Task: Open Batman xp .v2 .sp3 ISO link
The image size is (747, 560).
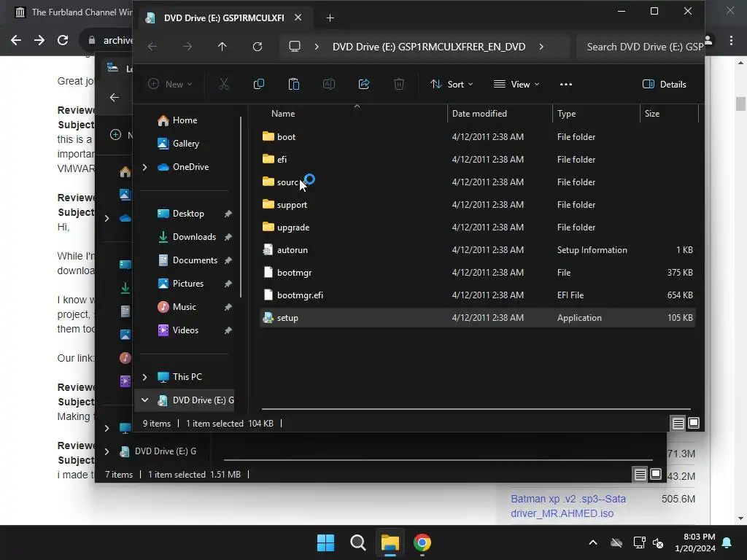Action: (x=568, y=506)
